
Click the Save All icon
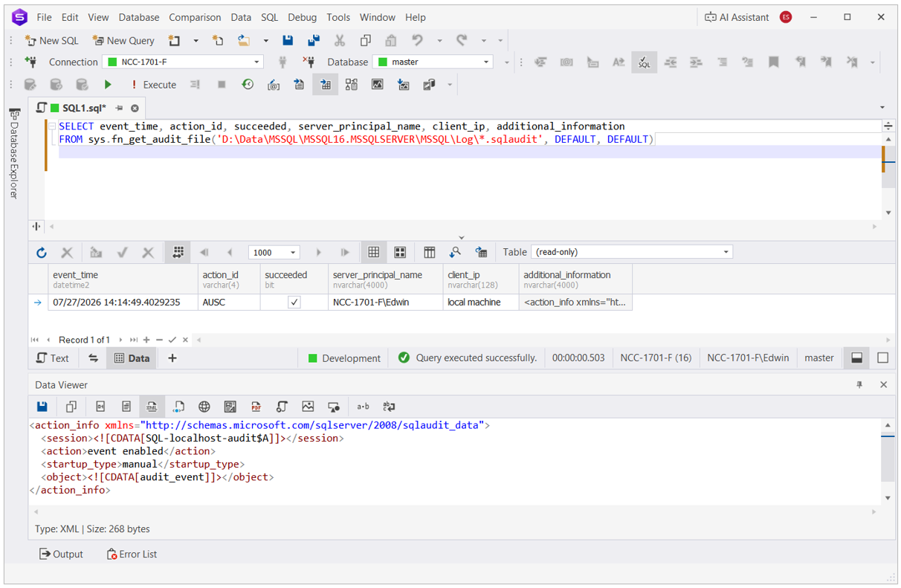314,41
